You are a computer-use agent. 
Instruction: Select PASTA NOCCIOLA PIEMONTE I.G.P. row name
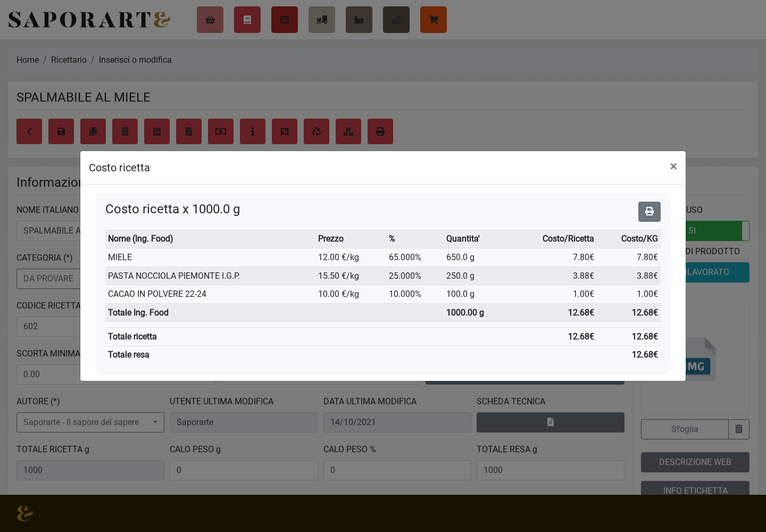coord(174,276)
